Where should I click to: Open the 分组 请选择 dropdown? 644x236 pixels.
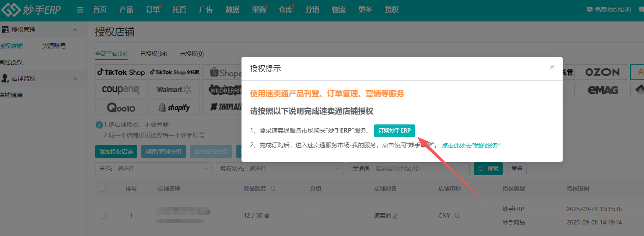click(x=153, y=169)
